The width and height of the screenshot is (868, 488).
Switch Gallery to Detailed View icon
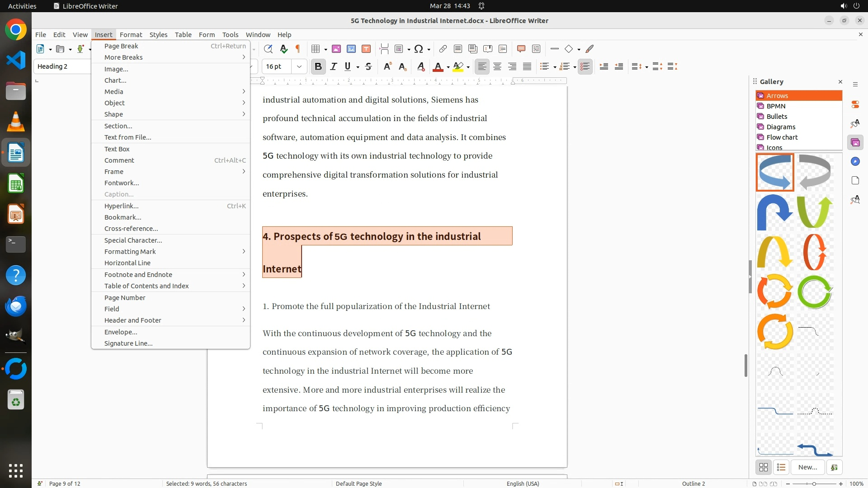[781, 467]
